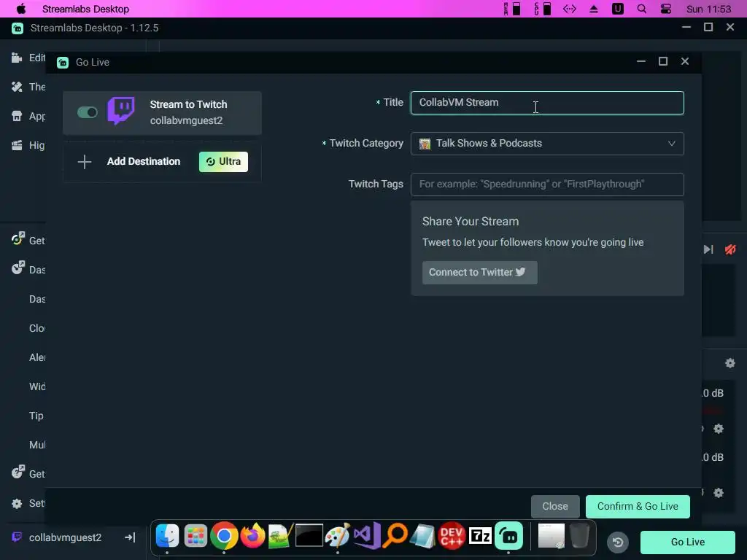Expand the Twitch Category chevron arrow

671,144
